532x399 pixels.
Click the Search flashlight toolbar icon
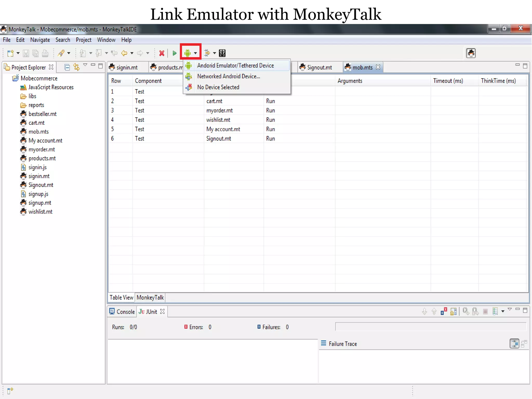(x=61, y=53)
